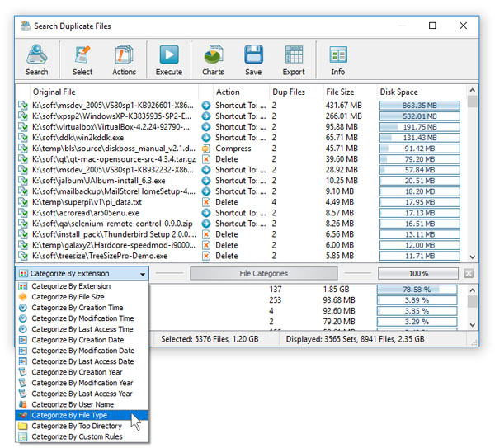Click categories pane scrollbar down arrow
495x448 pixels.
click(x=472, y=324)
